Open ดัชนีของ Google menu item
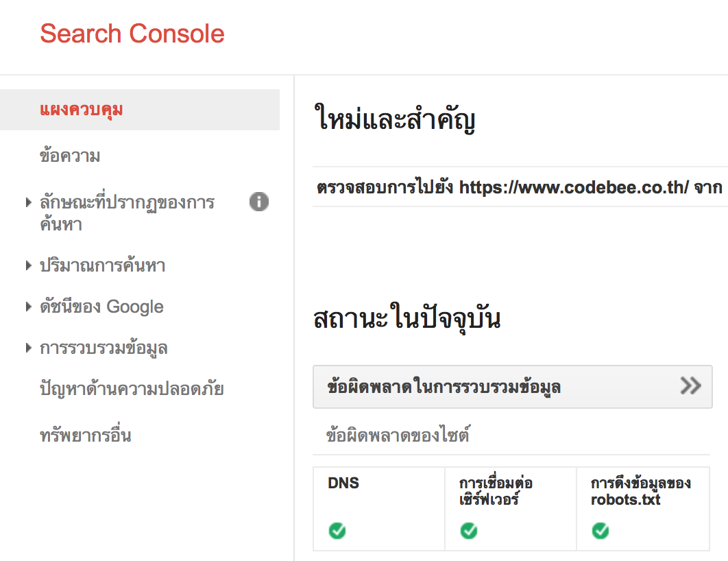The height and width of the screenshot is (561, 728). pos(101,307)
